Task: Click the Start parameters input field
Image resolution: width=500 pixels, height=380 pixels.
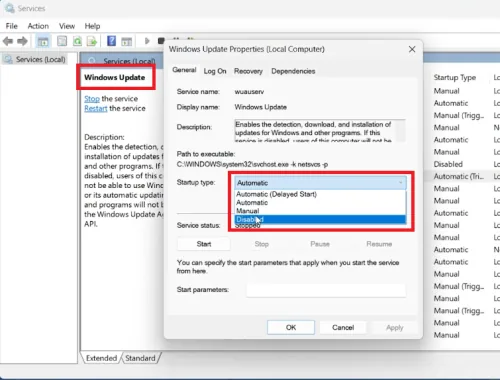Action: [326, 290]
